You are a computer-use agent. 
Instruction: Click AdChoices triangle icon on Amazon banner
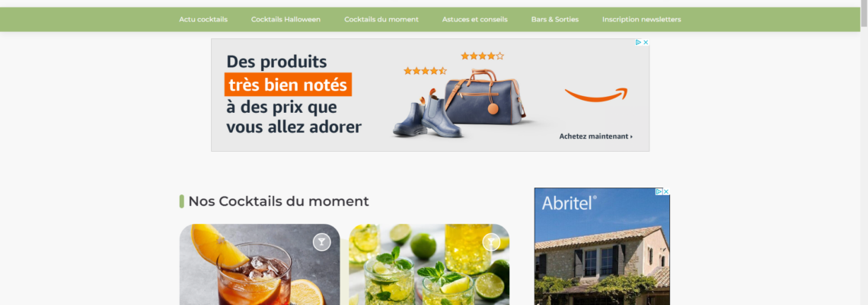click(638, 42)
